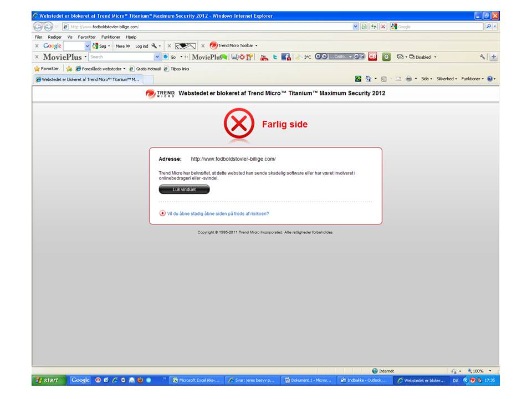This screenshot has height=399, width=532.
Task: Open the Rediger menu
Action: [55, 37]
